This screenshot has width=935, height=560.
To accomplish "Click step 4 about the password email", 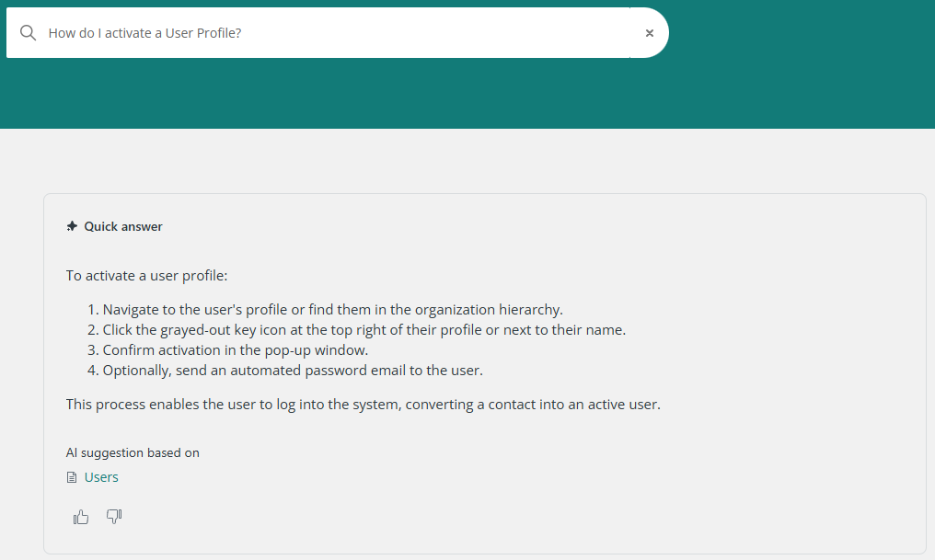I will tap(293, 371).
